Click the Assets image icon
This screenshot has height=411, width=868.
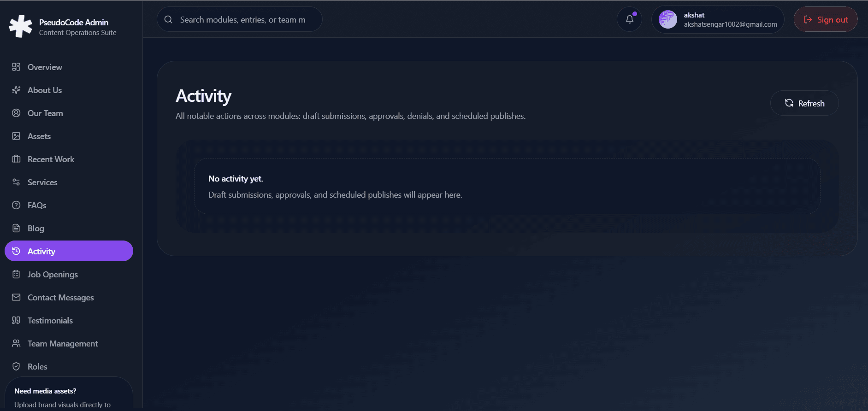point(16,136)
